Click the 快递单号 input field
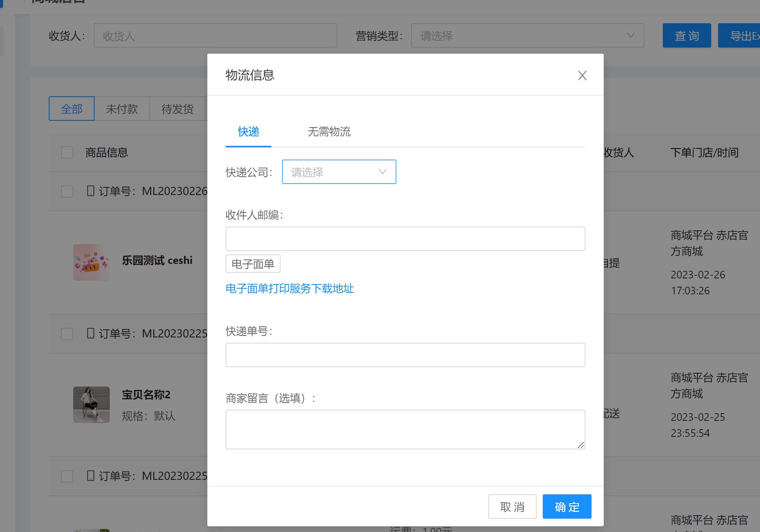This screenshot has height=532, width=760. [x=405, y=355]
